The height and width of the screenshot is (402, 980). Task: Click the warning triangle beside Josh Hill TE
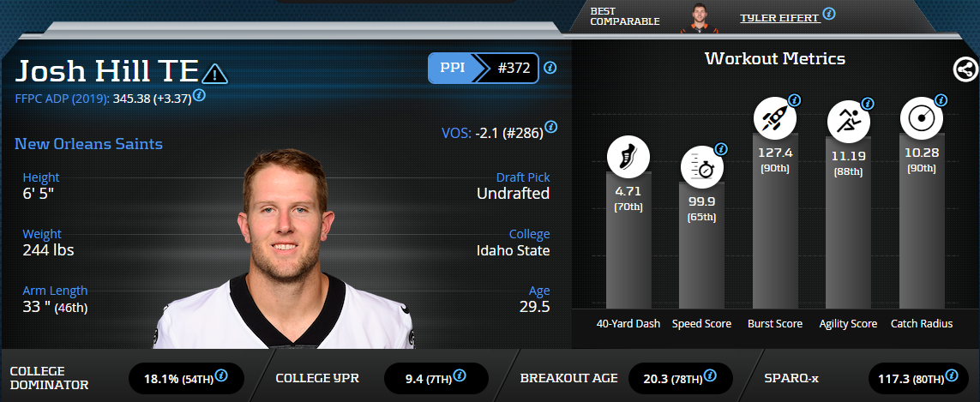click(x=215, y=74)
